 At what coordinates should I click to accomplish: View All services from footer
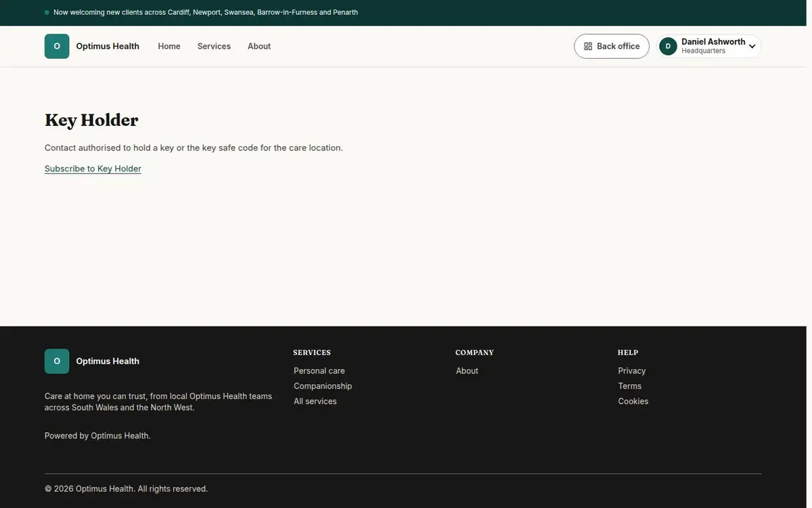[315, 401]
